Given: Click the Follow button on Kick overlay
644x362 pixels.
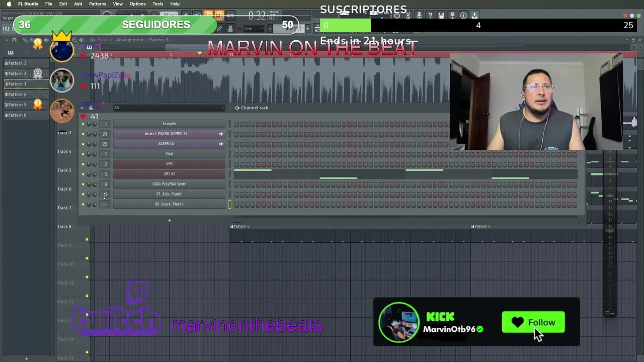Looking at the screenshot, I should click(533, 323).
